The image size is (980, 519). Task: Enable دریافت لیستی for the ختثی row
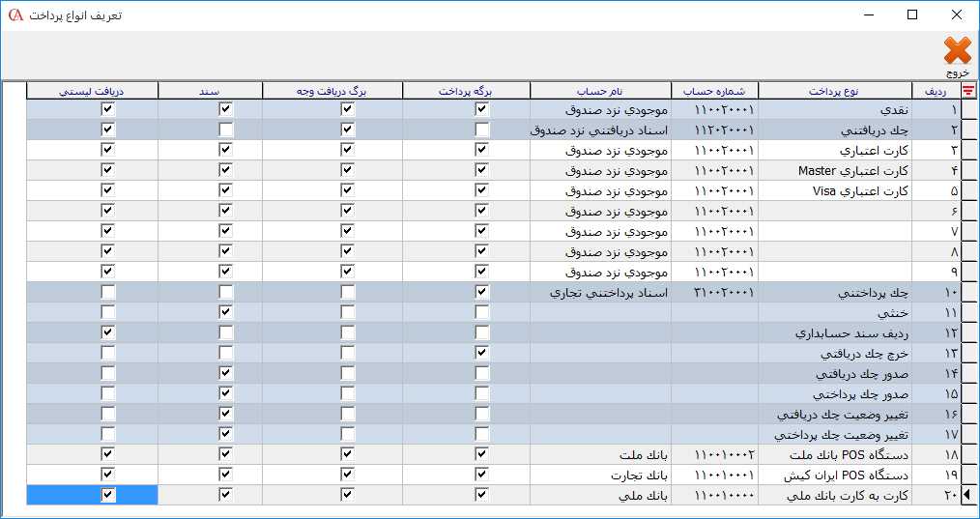(108, 312)
